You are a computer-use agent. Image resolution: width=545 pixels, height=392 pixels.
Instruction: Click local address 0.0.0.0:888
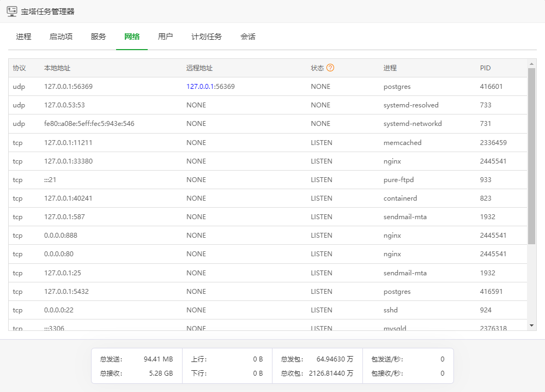pyautogui.click(x=60, y=236)
